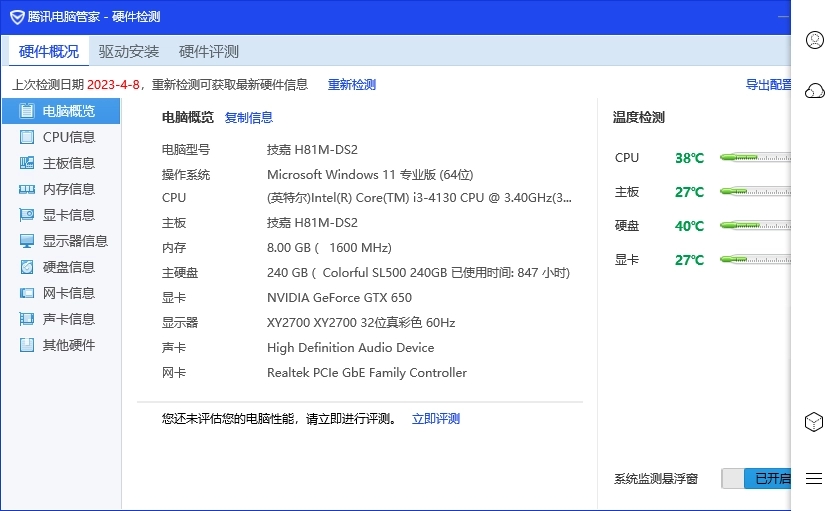Click the 其他硬件 icon in sidebar
This screenshot has width=830, height=511.
coord(26,345)
